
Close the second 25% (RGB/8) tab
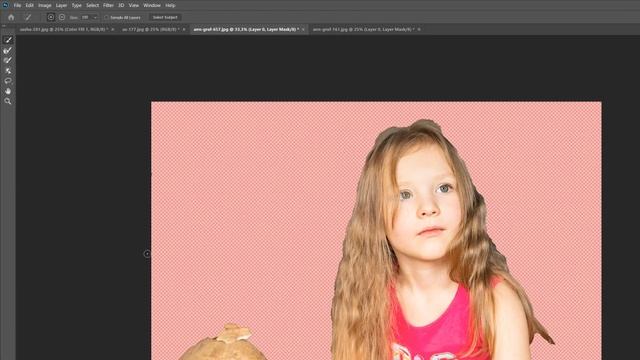[x=184, y=29]
